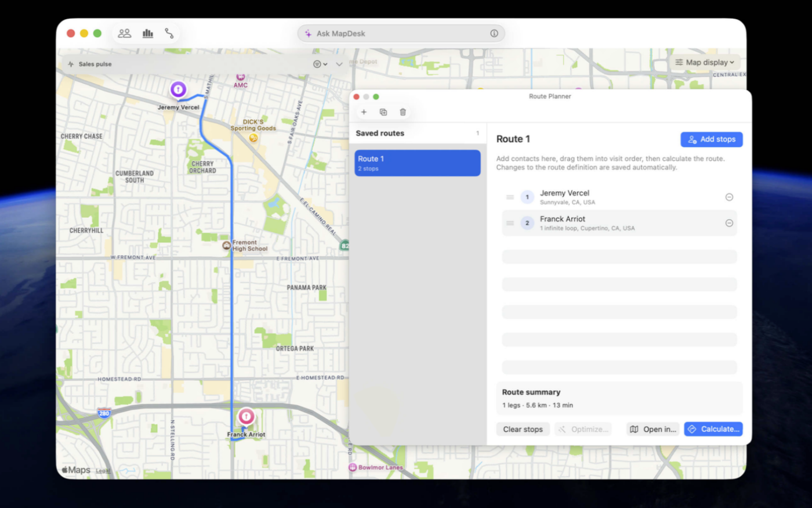Select the Franck Arriot stop row
This screenshot has width=812, height=508.
point(619,223)
